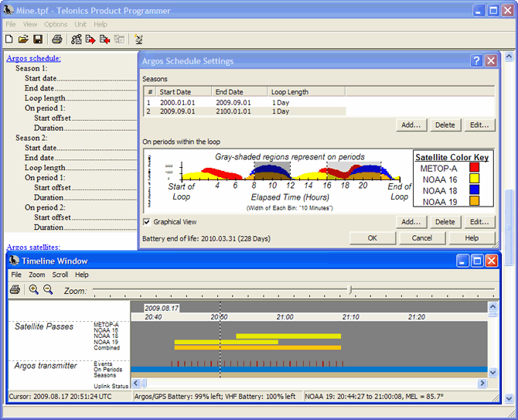Click the orange Combined satellite pass bar
Image resolution: width=518 pixels, height=420 pixels.
tap(257, 347)
